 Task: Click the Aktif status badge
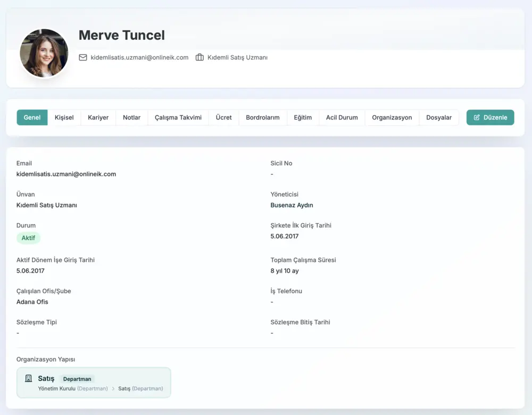tap(28, 238)
